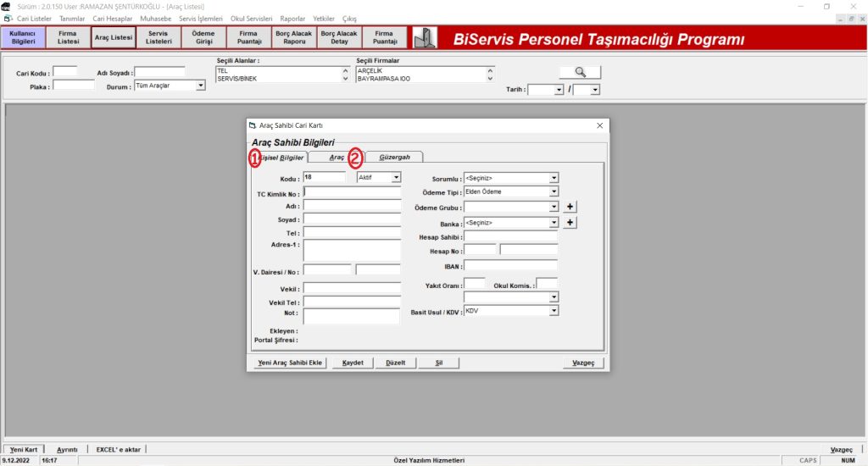Open Kullanıcı Bilgileri from the toolbar
Screen dimensions: 868x466
tap(23, 37)
